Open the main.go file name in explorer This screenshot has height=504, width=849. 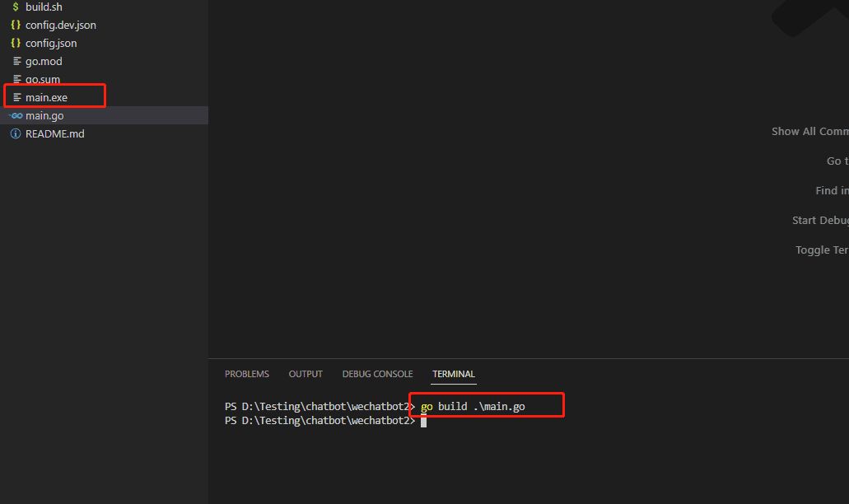tap(44, 115)
